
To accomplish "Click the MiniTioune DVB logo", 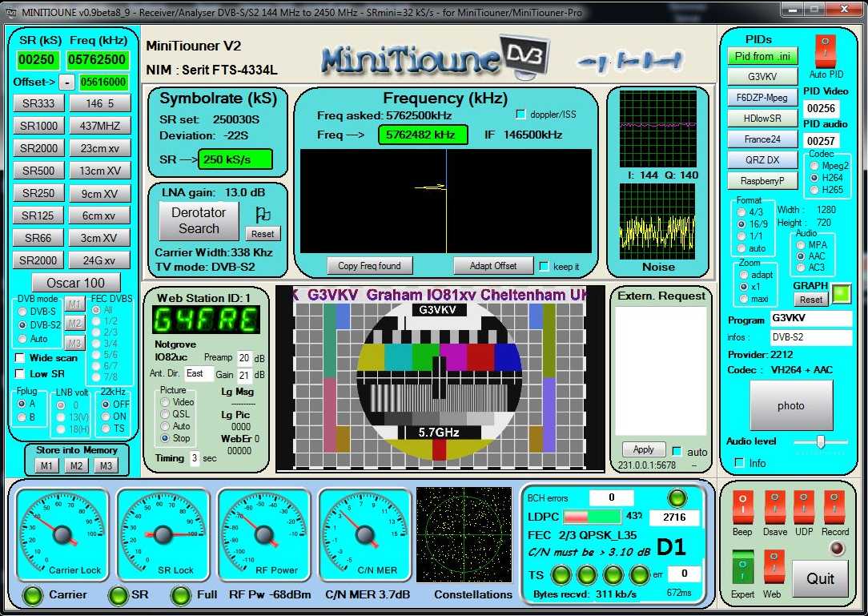I will [435, 58].
